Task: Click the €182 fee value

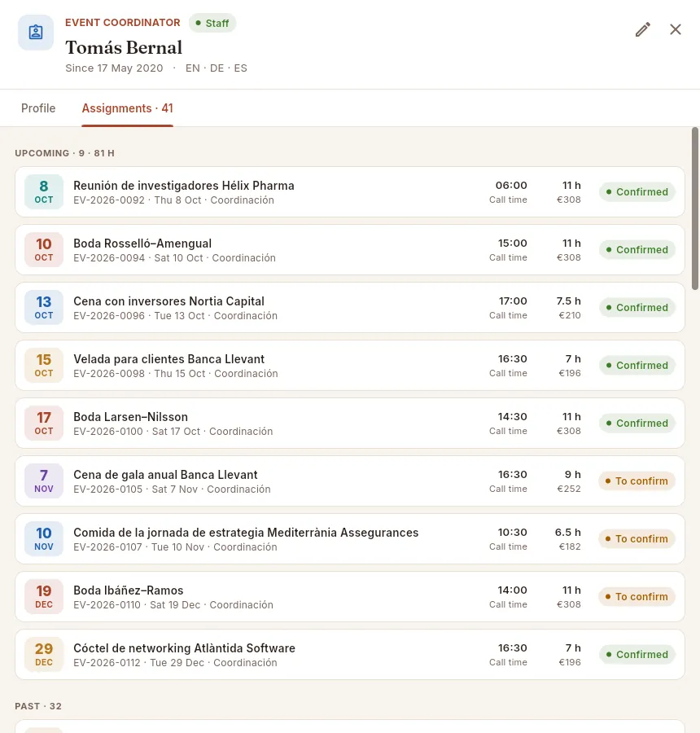Action: click(x=570, y=546)
